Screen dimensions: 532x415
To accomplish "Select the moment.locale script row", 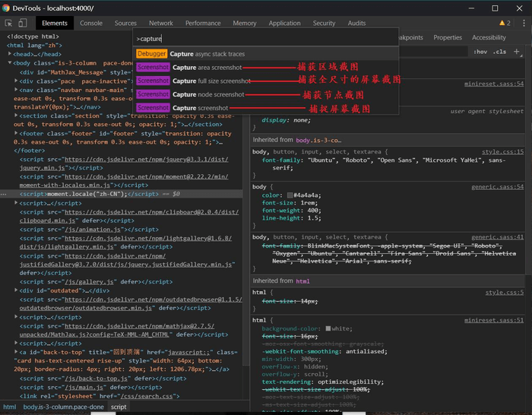I will pyautogui.click(x=121, y=194).
